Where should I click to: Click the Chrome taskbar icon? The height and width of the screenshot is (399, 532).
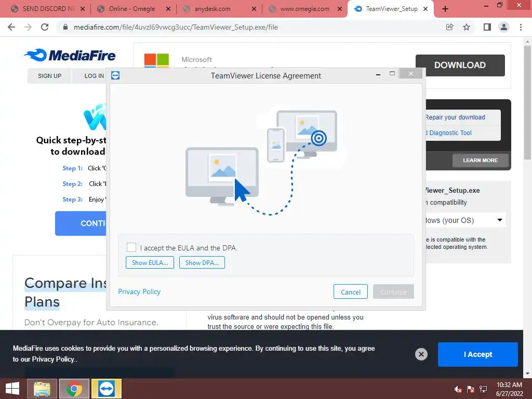[x=74, y=389]
